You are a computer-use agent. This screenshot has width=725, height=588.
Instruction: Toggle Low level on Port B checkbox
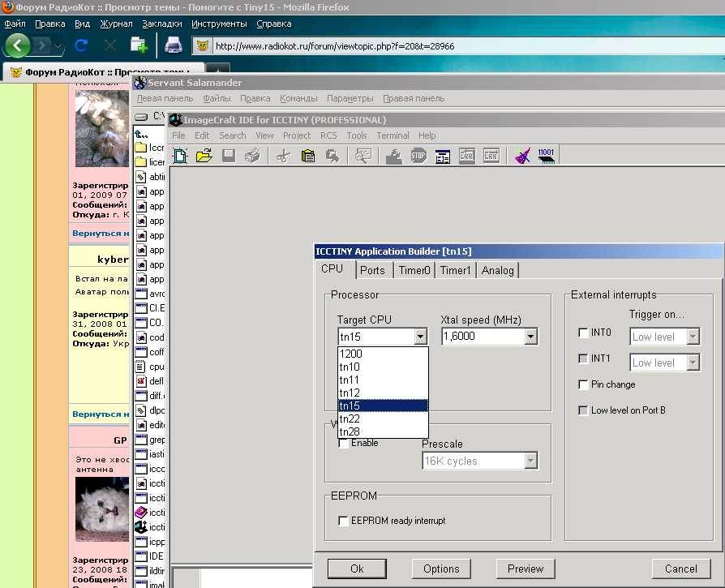click(583, 410)
